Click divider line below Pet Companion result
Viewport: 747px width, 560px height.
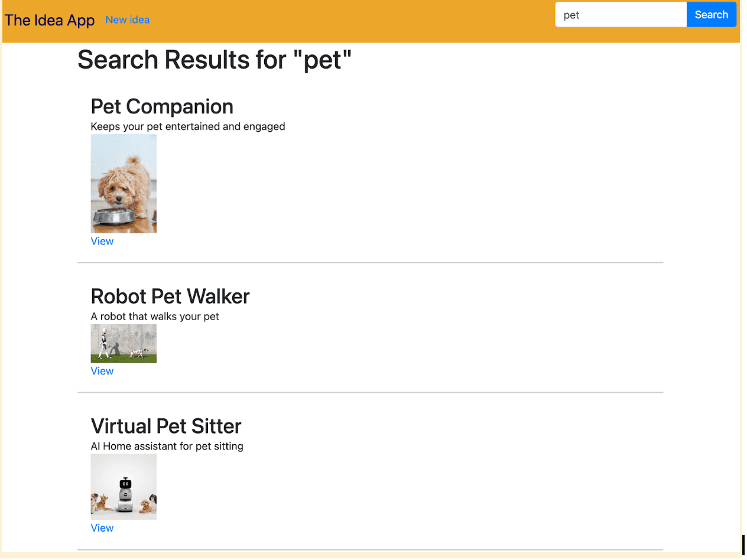[x=370, y=263]
